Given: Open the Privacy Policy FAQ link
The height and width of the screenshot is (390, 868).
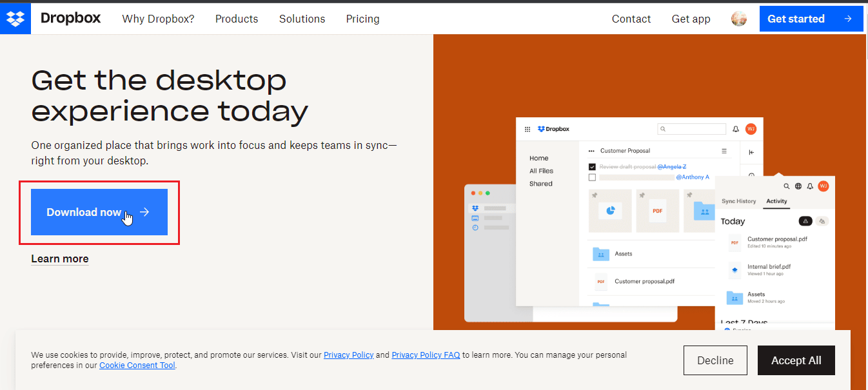Looking at the screenshot, I should pos(426,355).
